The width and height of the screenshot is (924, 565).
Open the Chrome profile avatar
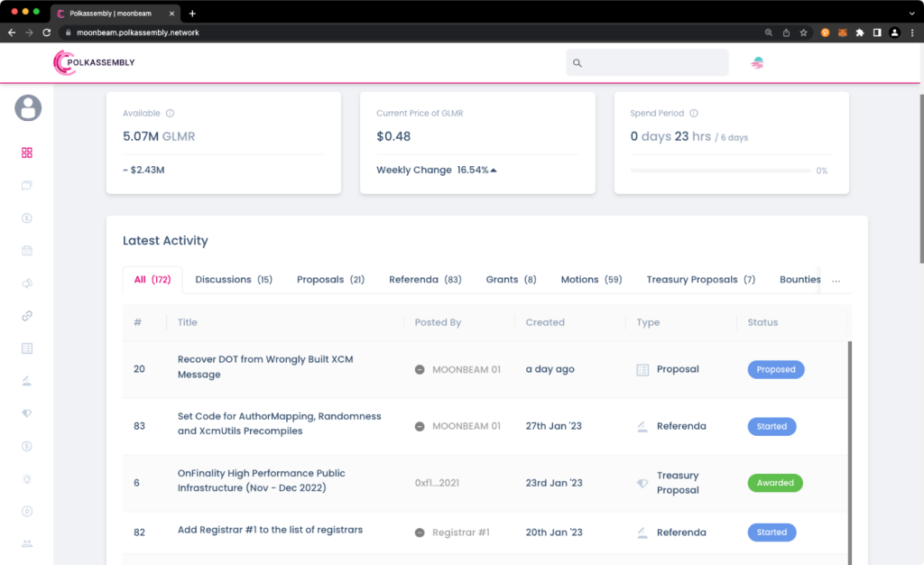894,33
